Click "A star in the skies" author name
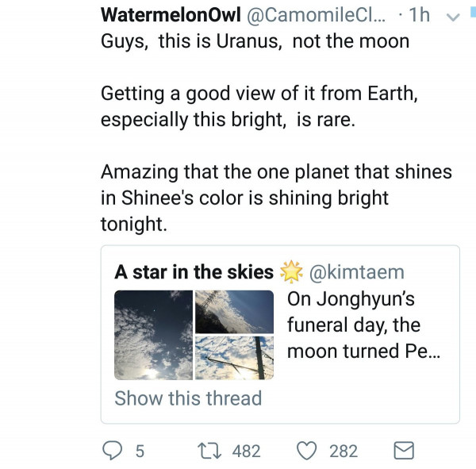The image size is (476, 469). 194,272
